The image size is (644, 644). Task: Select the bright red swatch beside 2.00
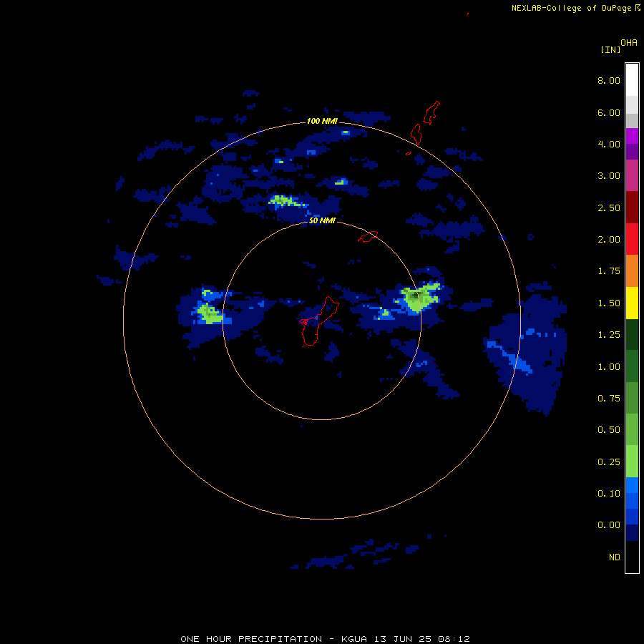tap(632, 239)
